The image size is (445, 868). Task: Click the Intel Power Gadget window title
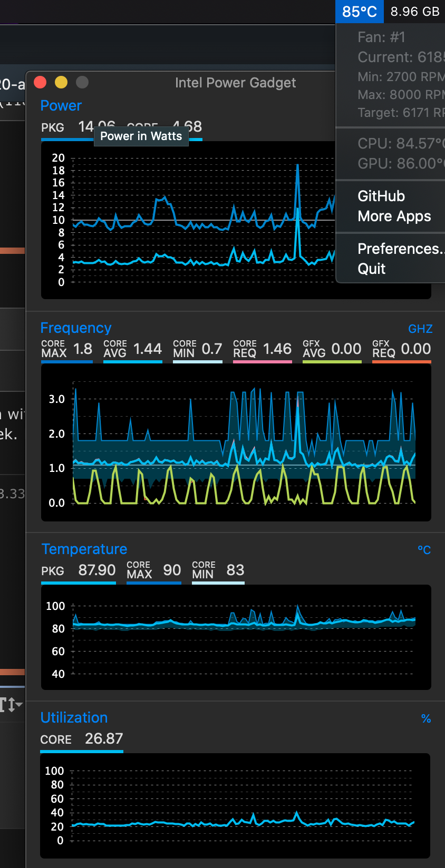click(235, 83)
